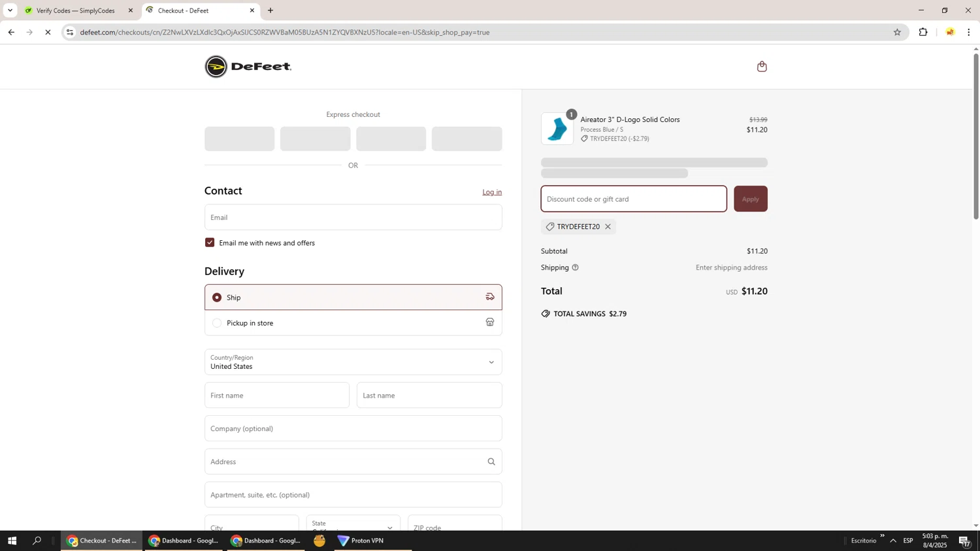Click the shipping help question icon
The height and width of the screenshot is (551, 980).
point(575,268)
